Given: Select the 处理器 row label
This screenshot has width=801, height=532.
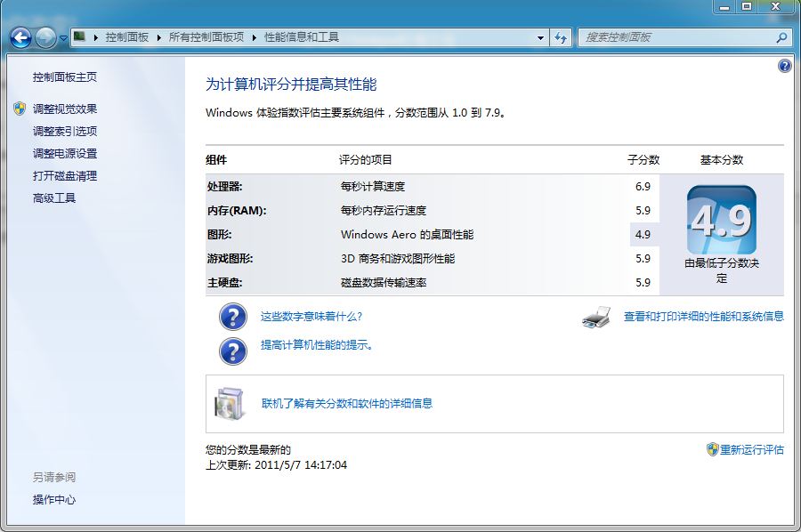Looking at the screenshot, I should click(225, 186).
